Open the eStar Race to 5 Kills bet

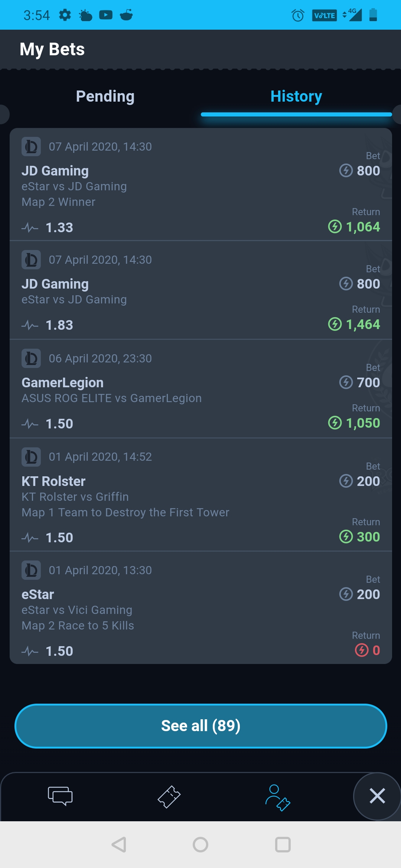point(201,608)
